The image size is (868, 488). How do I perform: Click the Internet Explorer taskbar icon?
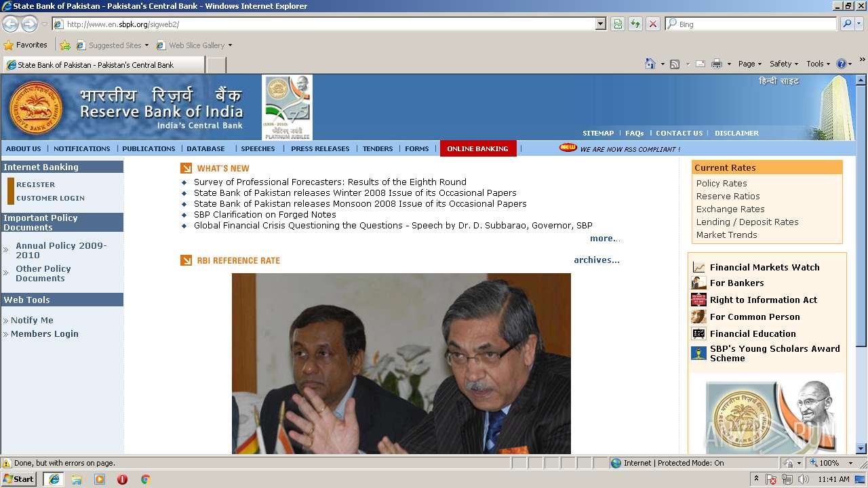tap(54, 479)
